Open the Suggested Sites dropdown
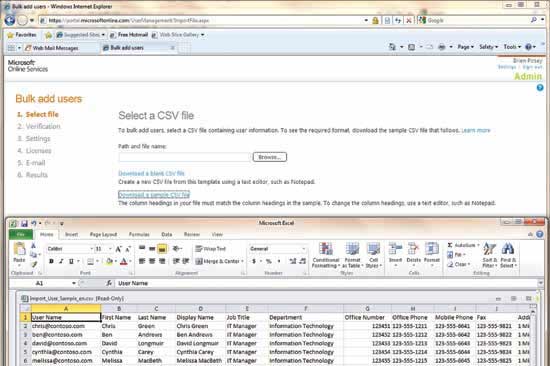Image resolution: width=550 pixels, height=366 pixels. [103, 35]
